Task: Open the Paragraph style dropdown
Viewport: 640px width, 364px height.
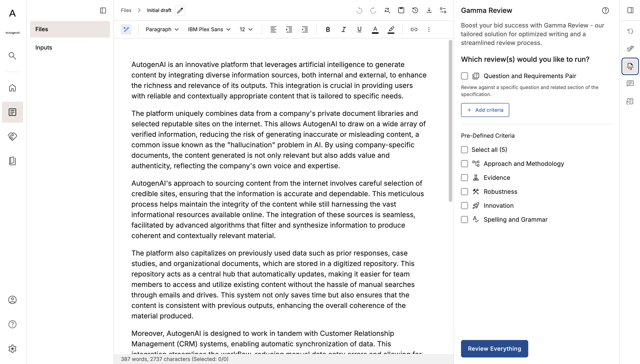Action: click(x=162, y=29)
